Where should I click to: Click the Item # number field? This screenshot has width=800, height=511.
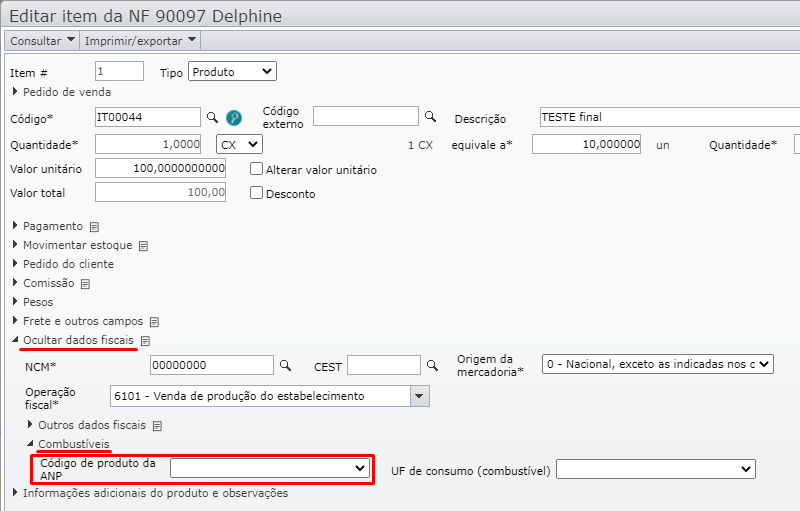tap(119, 71)
